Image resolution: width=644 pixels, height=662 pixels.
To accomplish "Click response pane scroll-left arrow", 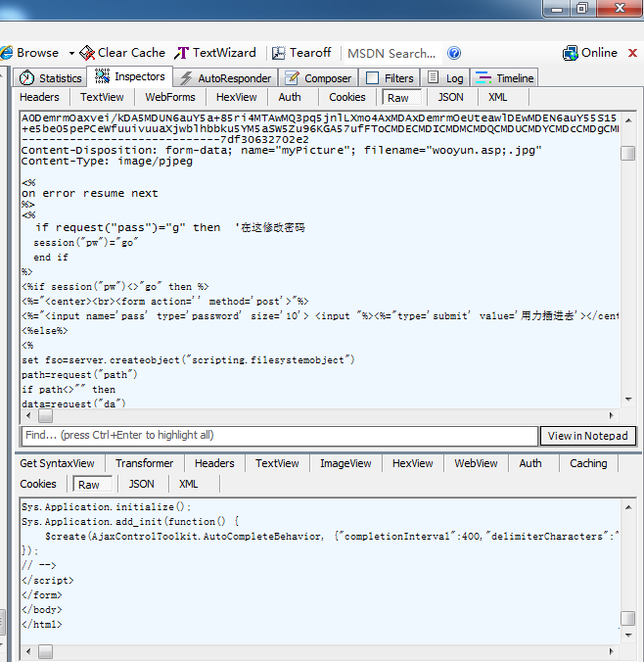I will click(28, 651).
